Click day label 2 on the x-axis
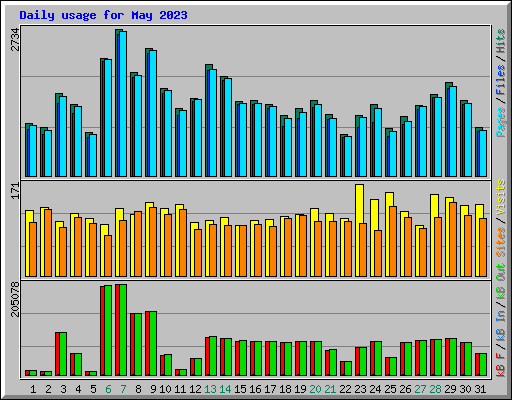Image resolution: width=512 pixels, height=400 pixels. pyautogui.click(x=48, y=389)
